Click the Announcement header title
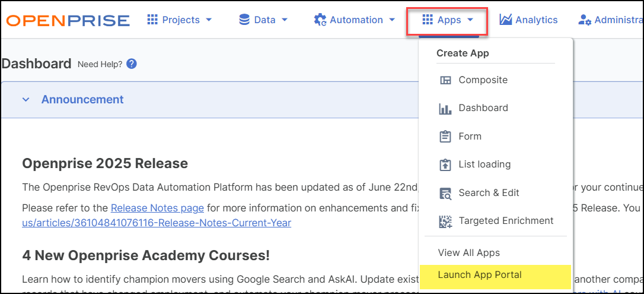Viewport: 644px width, 294px height. coord(82,100)
